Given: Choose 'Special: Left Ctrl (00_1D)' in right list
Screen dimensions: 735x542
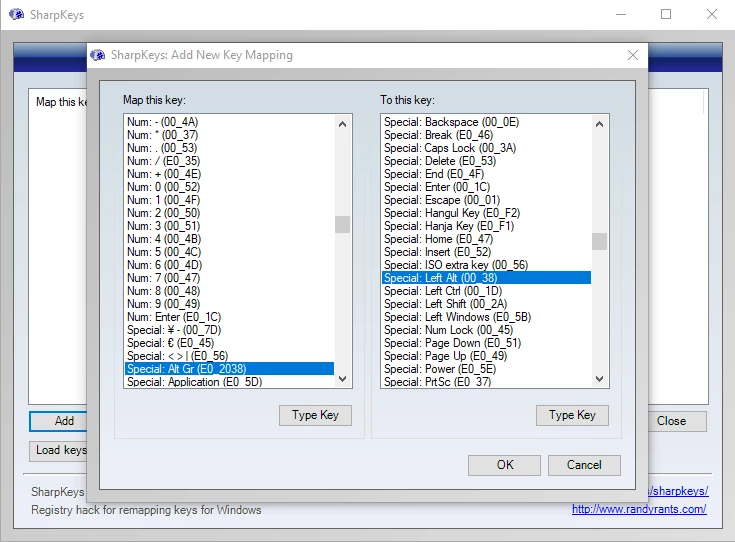Looking at the screenshot, I should (x=487, y=291).
